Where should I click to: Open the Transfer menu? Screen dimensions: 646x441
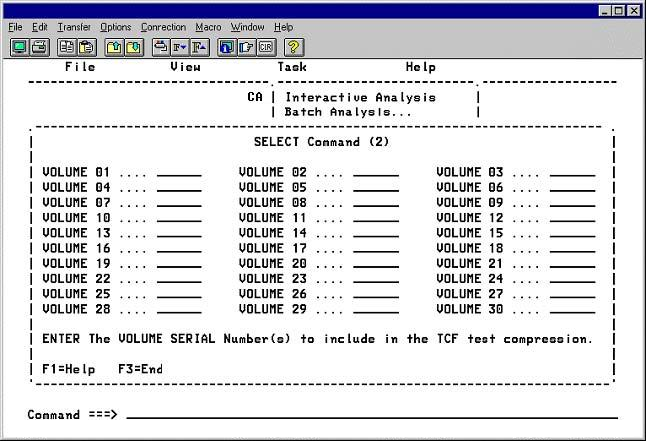click(74, 27)
